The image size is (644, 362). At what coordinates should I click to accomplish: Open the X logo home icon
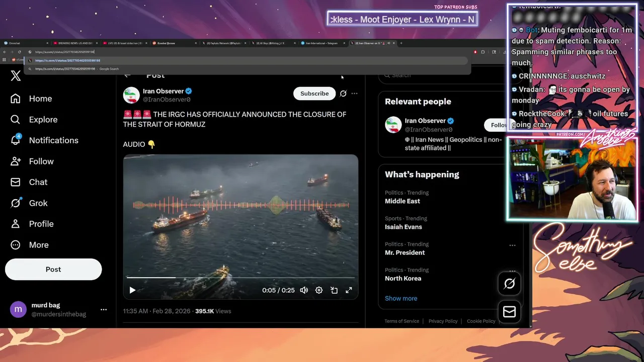coord(16,75)
